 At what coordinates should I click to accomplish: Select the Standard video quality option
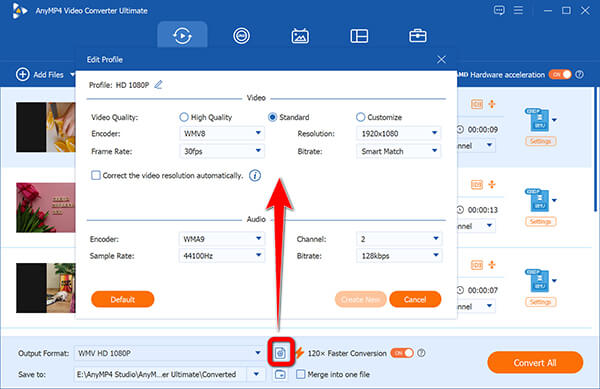click(x=272, y=117)
